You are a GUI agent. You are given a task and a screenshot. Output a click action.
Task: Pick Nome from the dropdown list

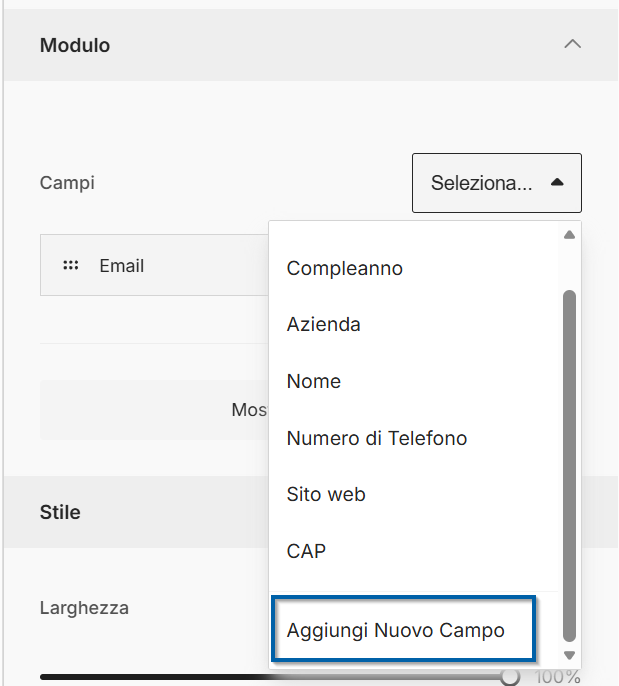click(314, 381)
